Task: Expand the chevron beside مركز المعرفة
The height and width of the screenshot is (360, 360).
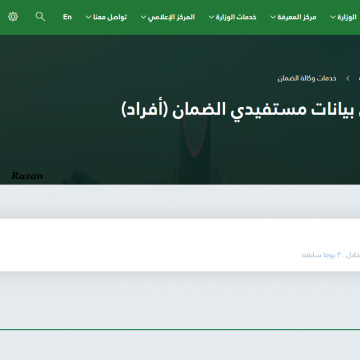Action: coord(273,17)
